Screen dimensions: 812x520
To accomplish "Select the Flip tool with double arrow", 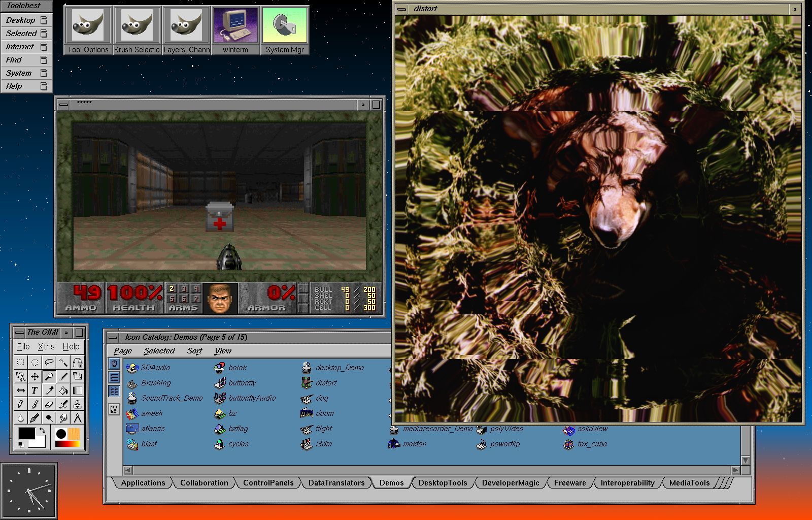I will coord(20,391).
